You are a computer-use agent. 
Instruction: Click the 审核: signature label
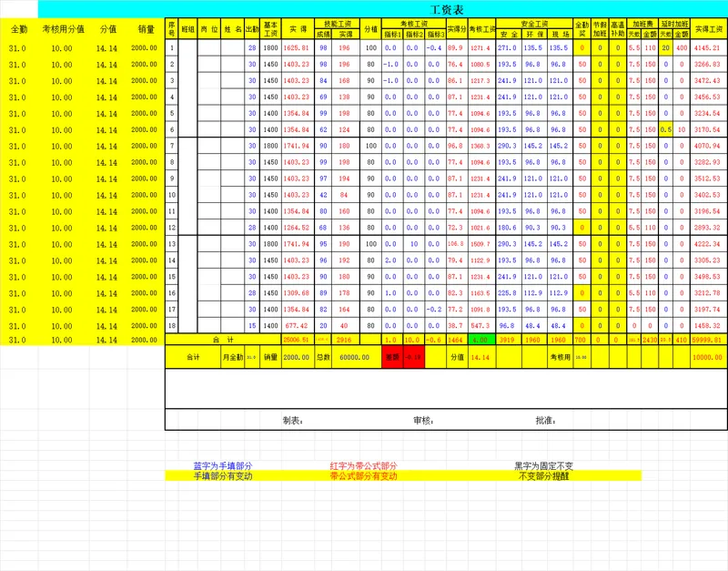(423, 421)
